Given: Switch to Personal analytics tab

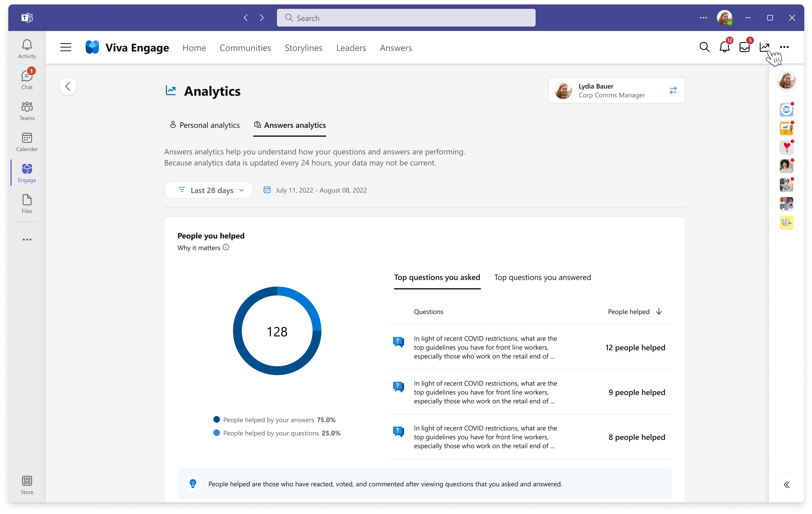Looking at the screenshot, I should 203,125.
